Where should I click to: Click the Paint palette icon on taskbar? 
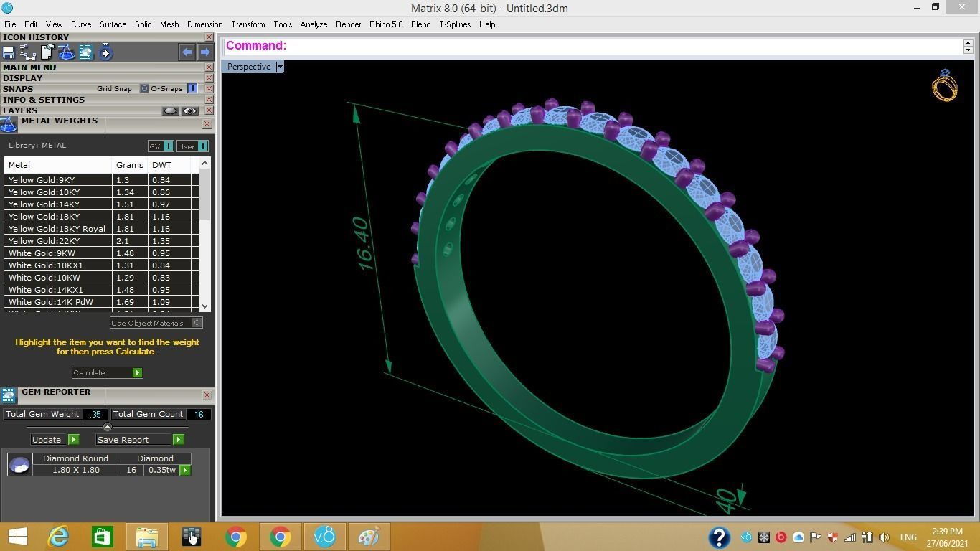(369, 537)
